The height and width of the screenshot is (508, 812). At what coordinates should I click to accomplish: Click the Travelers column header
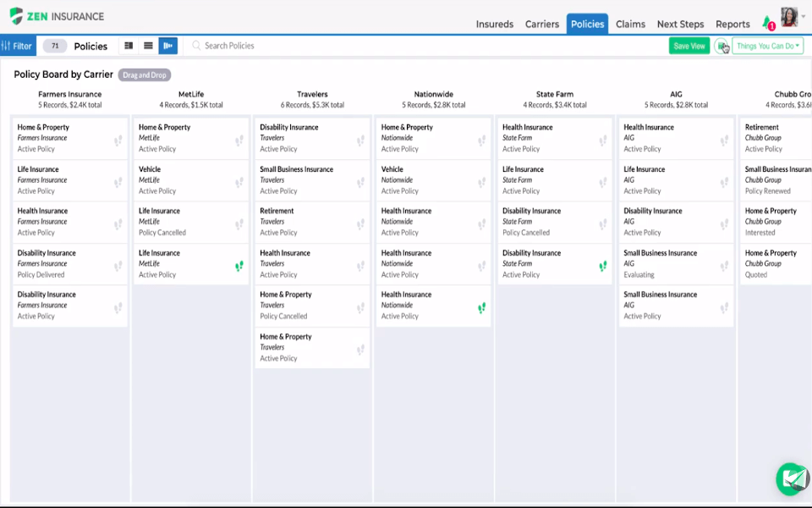point(312,94)
